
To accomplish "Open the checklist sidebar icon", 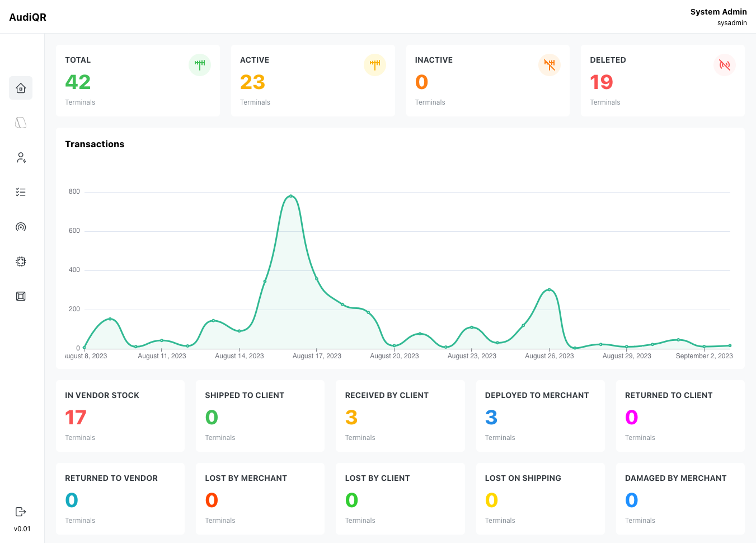I will pyautogui.click(x=21, y=192).
